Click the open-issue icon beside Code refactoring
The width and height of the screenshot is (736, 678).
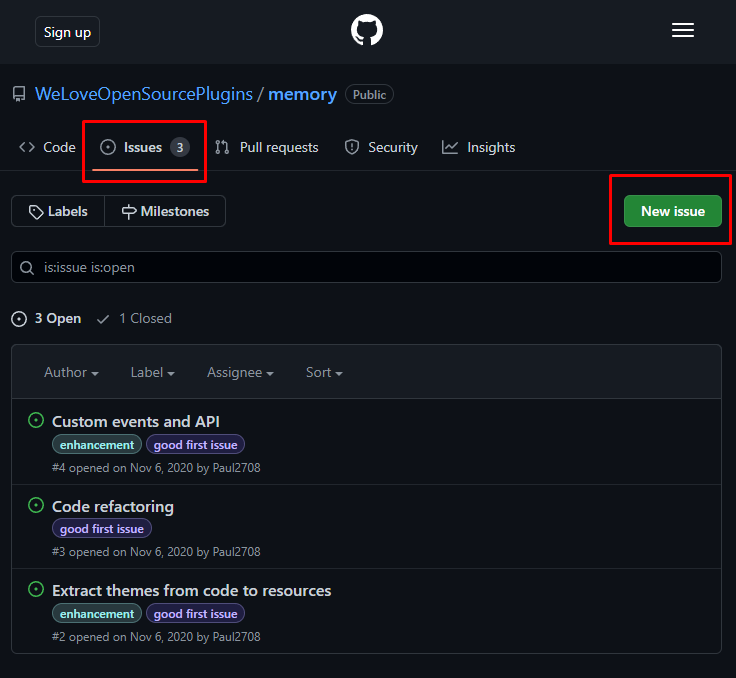tap(36, 506)
